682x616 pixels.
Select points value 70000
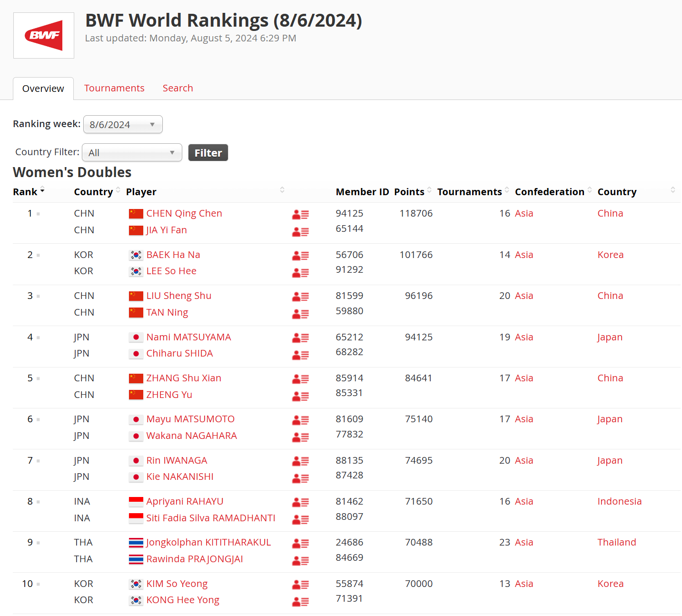click(x=419, y=584)
